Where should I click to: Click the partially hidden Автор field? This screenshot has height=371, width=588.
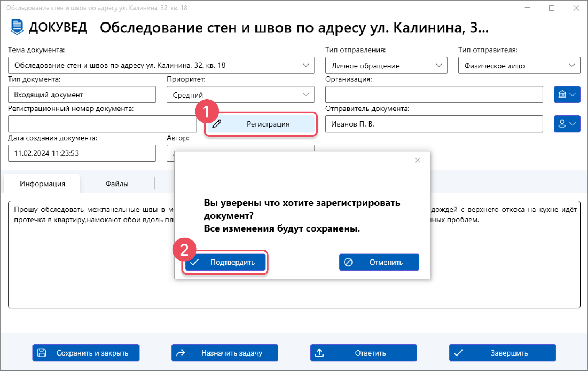click(x=241, y=148)
